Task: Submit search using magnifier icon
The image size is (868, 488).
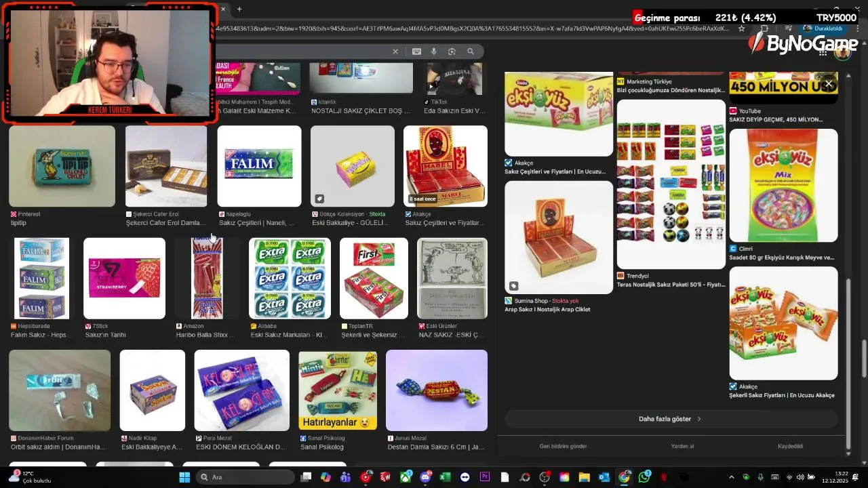Action: [x=471, y=52]
